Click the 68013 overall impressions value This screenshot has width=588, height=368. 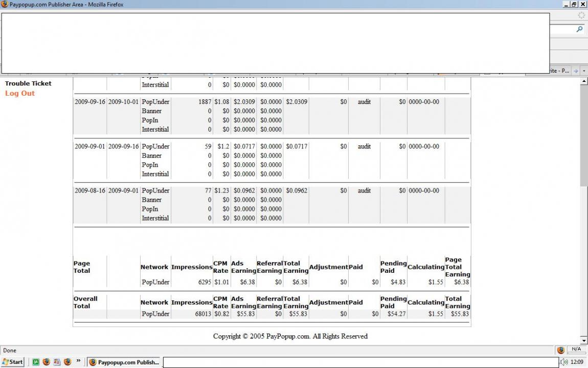(203, 314)
